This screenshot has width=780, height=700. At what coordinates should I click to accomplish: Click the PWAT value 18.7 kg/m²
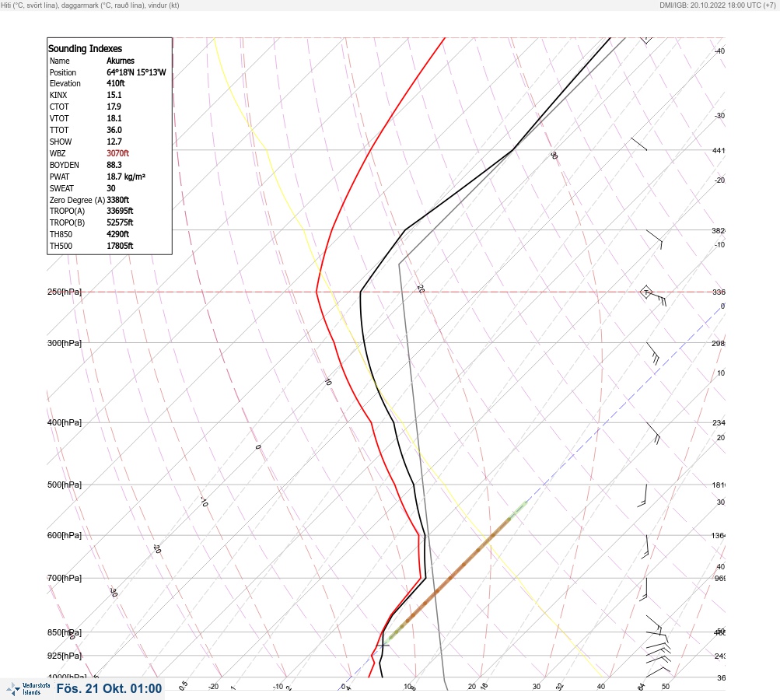tap(126, 177)
